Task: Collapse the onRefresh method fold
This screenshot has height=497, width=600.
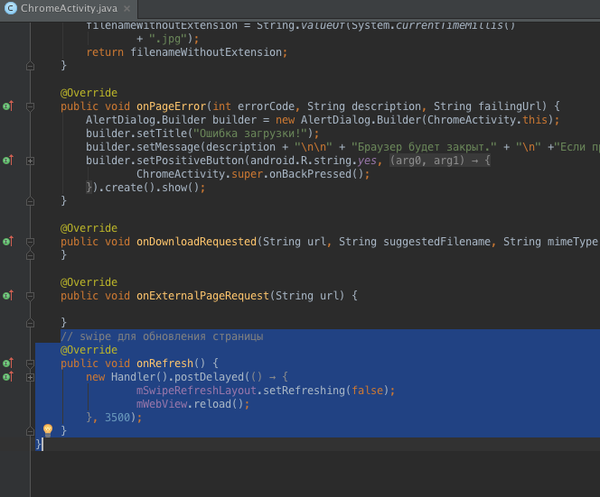Action: point(30,363)
